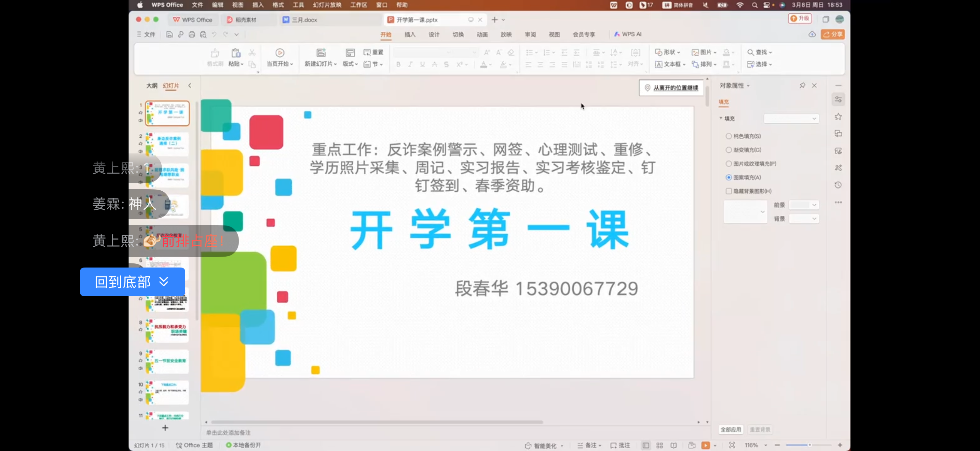980x451 pixels.
Task: Select the 渐变填充 radio option
Action: click(x=729, y=150)
